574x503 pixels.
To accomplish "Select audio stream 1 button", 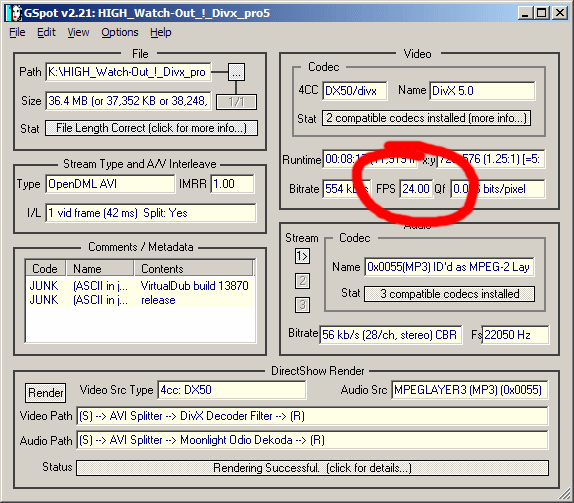I will [302, 256].
